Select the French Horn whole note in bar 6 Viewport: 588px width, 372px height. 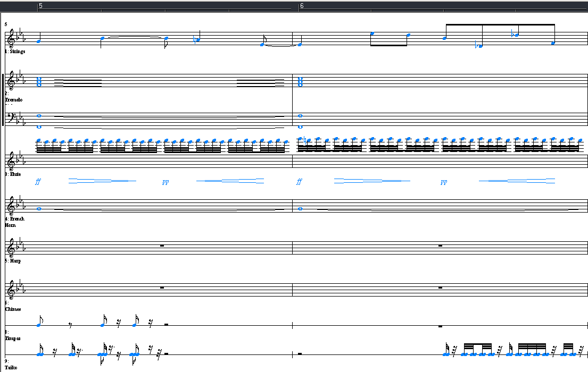(301, 209)
